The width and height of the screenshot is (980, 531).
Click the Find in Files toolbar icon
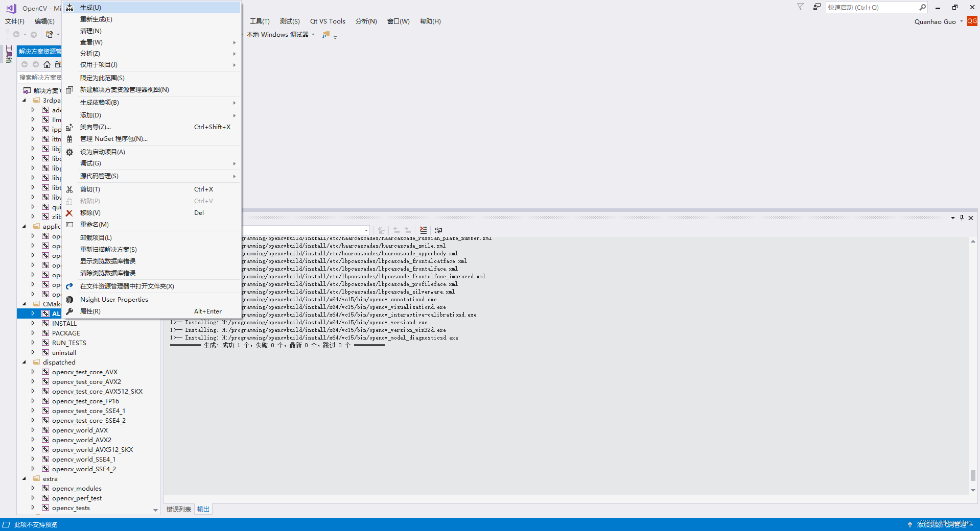[326, 35]
